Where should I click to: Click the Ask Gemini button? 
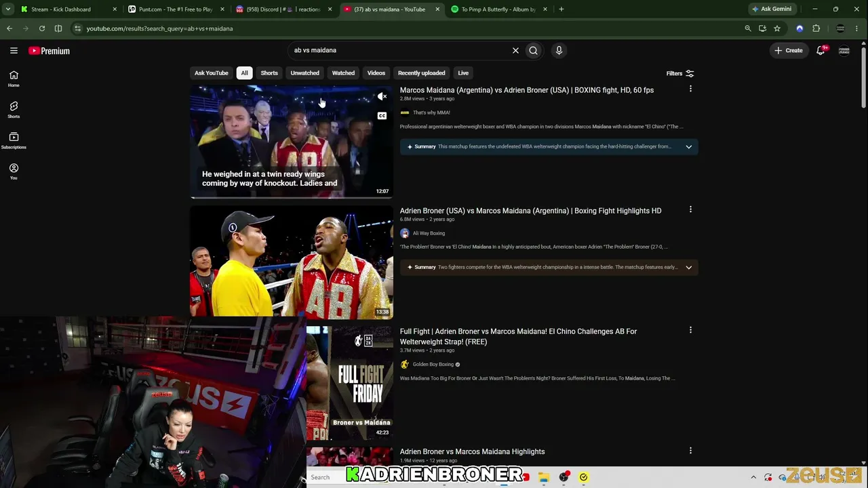point(772,9)
